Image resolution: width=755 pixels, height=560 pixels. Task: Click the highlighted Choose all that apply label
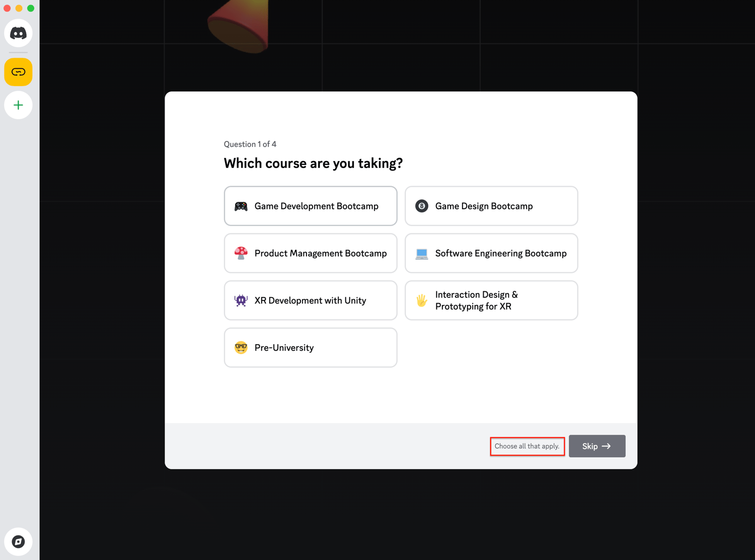(527, 446)
